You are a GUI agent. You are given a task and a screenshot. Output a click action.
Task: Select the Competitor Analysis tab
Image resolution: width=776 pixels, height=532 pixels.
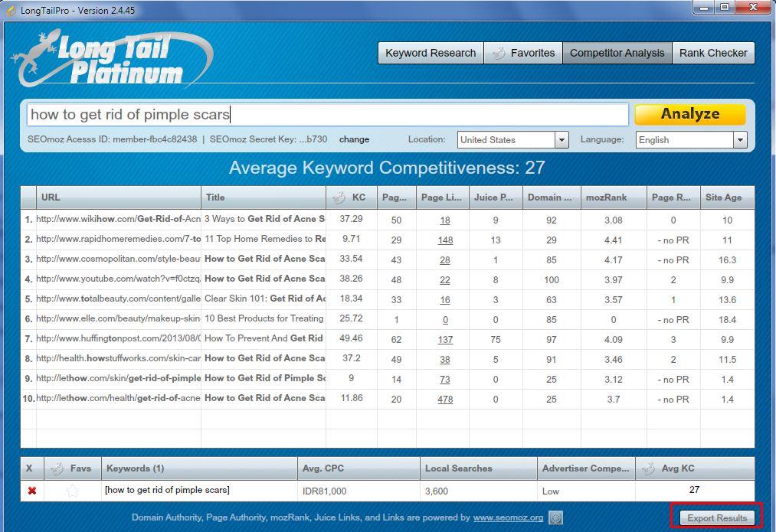[617, 53]
